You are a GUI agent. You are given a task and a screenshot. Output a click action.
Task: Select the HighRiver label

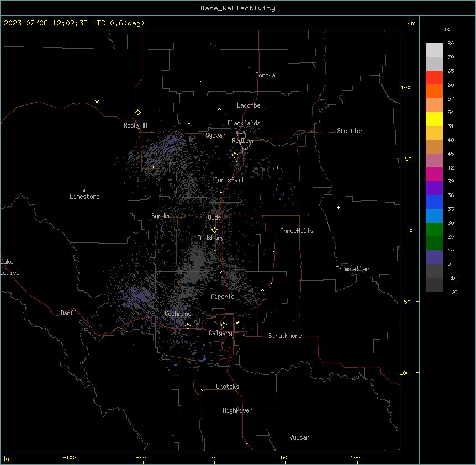point(237,410)
